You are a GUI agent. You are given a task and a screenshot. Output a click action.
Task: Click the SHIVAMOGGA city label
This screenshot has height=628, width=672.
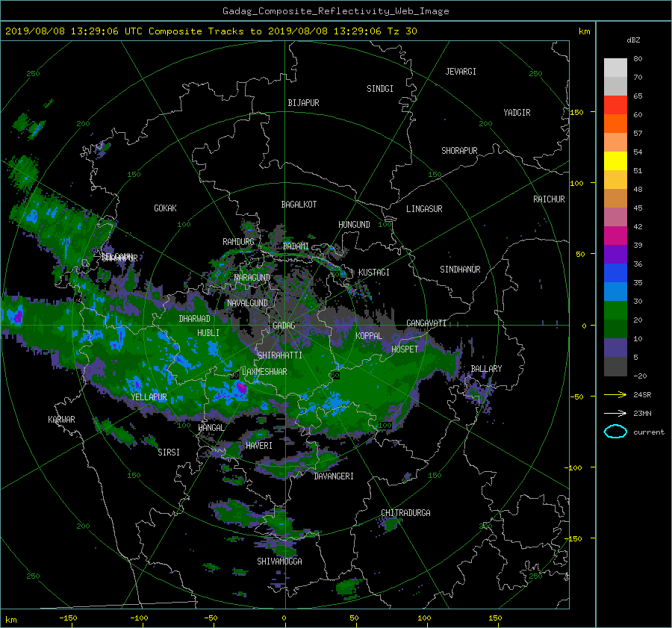tap(279, 562)
